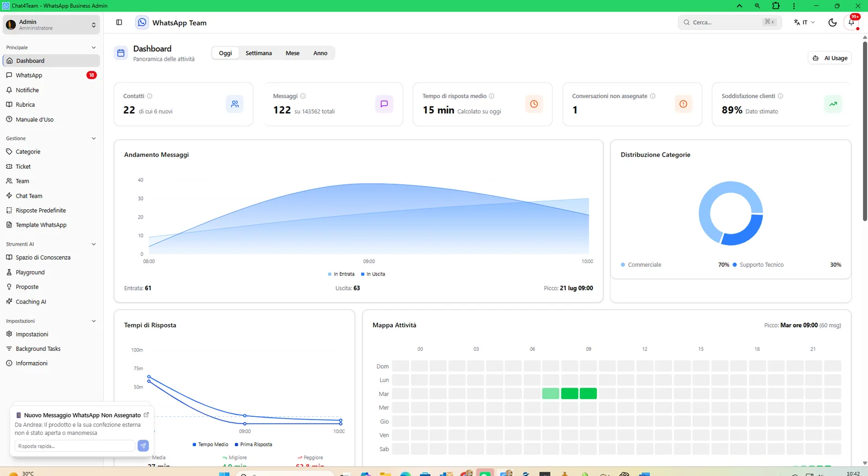Click the Spazio di Conoscenza book icon
This screenshot has height=476, width=868.
coord(9,258)
